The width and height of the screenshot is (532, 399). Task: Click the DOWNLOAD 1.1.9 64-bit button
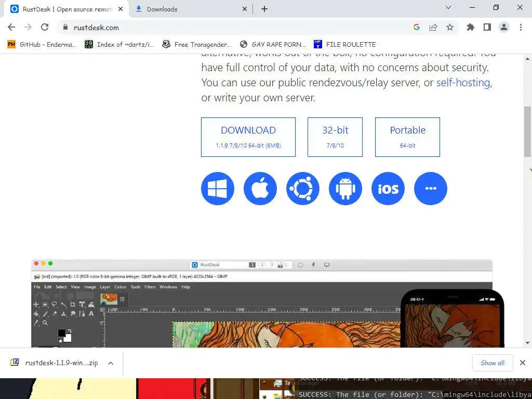[x=248, y=137]
